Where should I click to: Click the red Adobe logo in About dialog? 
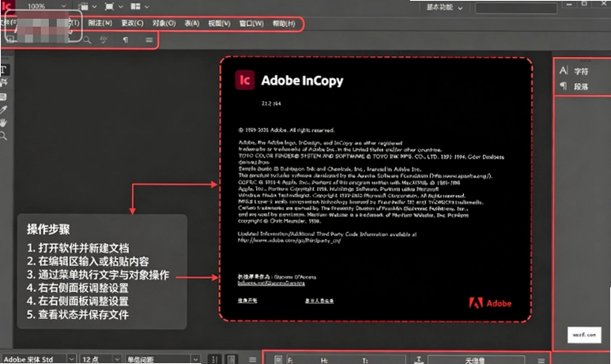490,303
